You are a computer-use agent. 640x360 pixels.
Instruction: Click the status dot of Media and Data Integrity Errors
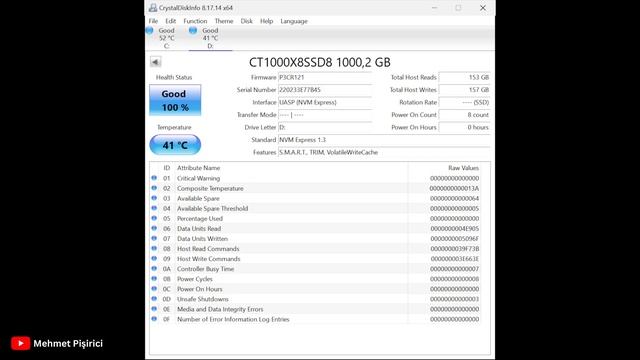(154, 309)
